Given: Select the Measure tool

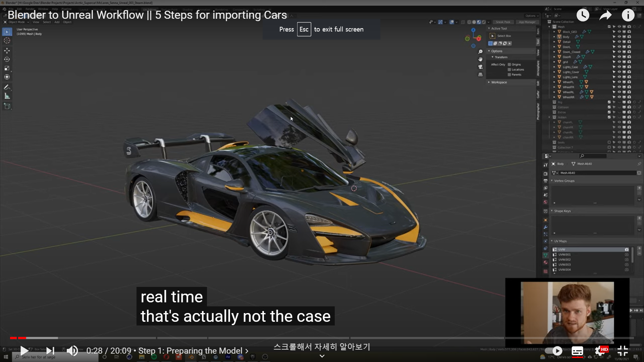Looking at the screenshot, I should click(7, 96).
